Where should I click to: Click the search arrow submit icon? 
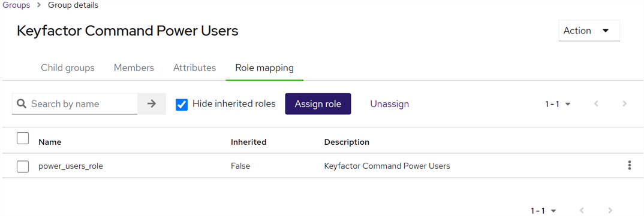tap(152, 104)
